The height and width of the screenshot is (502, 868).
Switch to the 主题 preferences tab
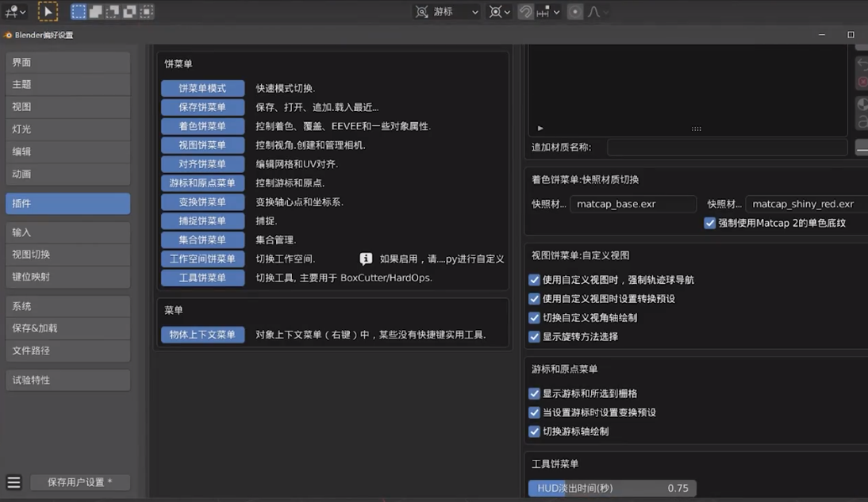click(68, 85)
